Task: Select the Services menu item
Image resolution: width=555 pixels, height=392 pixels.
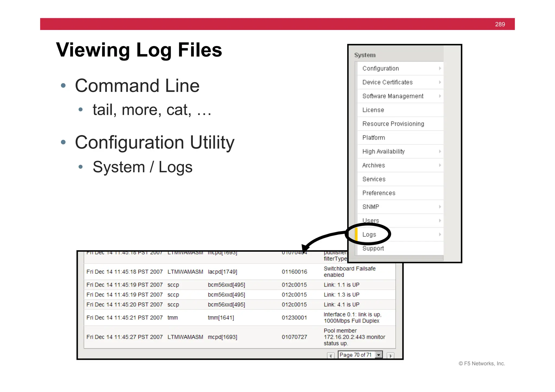Action: 400,179
